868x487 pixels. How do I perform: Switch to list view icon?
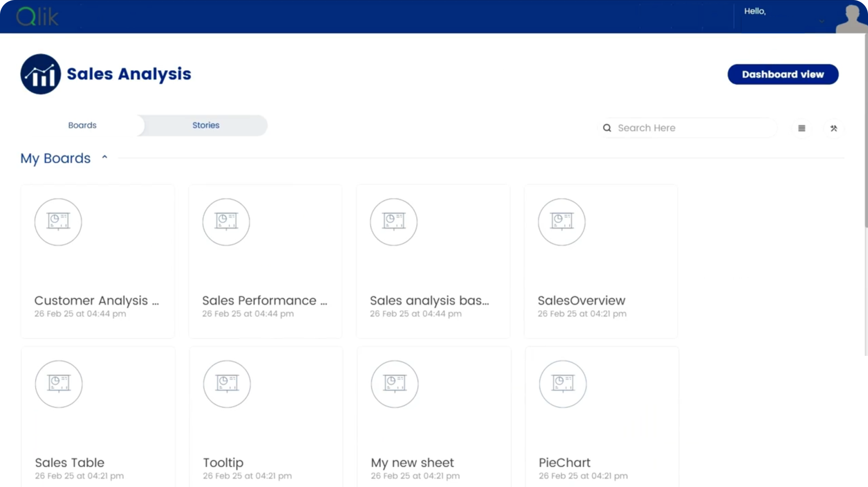pyautogui.click(x=802, y=128)
